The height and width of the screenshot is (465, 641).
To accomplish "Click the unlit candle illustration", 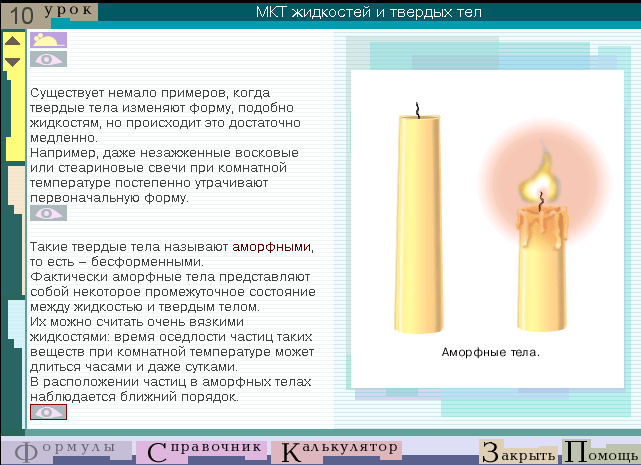I will click(418, 219).
